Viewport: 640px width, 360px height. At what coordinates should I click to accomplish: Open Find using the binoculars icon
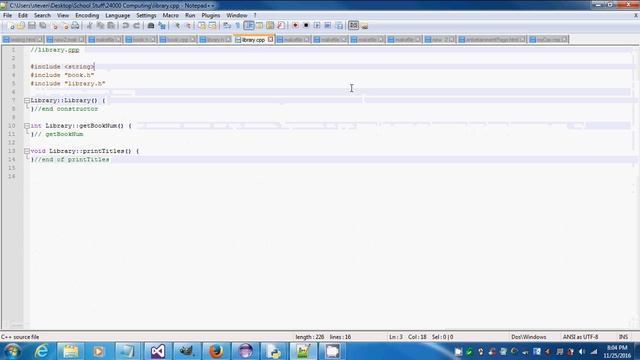click(151, 26)
